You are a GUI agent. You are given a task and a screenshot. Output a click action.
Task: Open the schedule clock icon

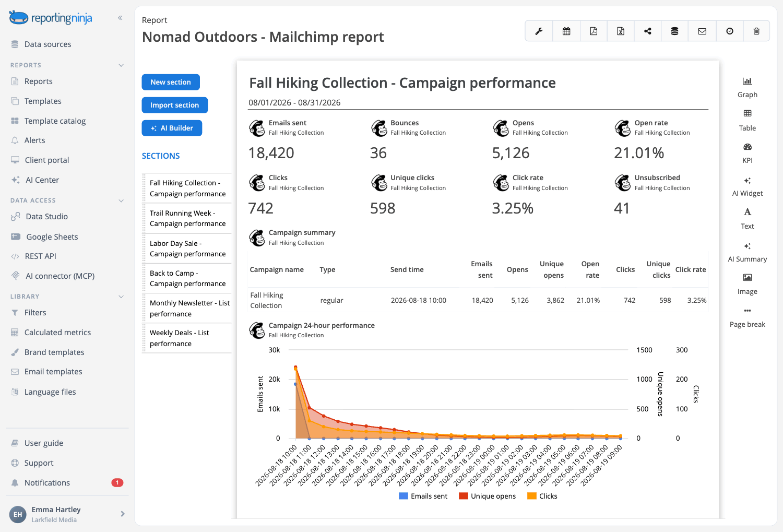[729, 31]
